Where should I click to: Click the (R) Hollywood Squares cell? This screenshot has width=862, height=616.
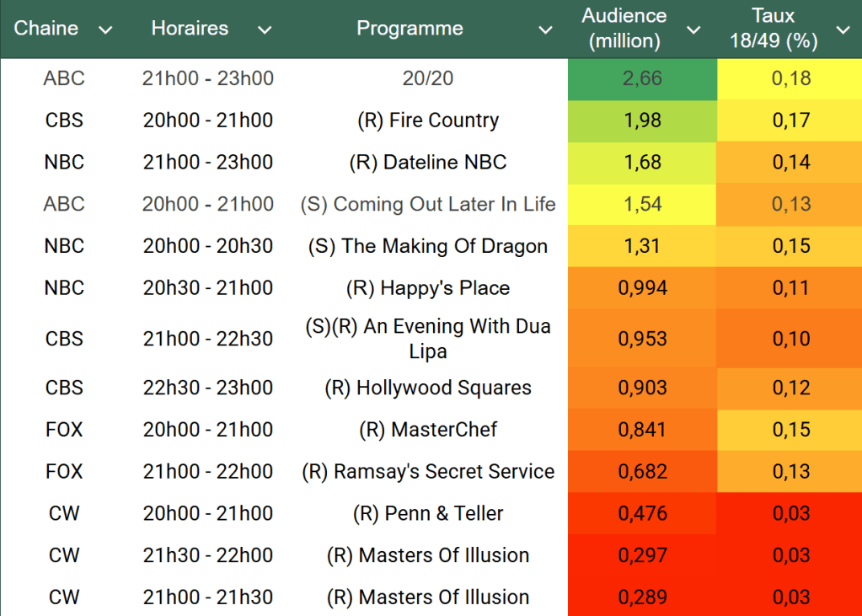pos(428,388)
